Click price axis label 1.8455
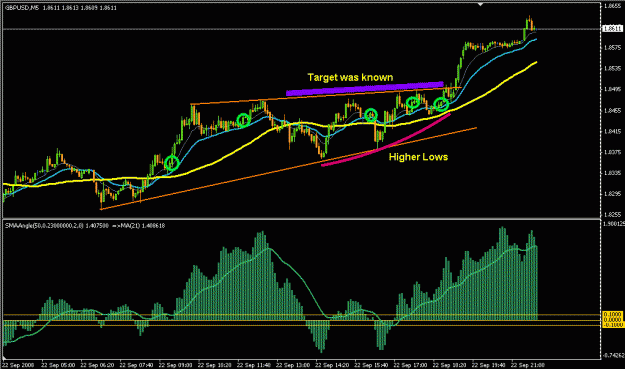Image resolution: width=625 pixels, height=369 pixels. tap(612, 110)
